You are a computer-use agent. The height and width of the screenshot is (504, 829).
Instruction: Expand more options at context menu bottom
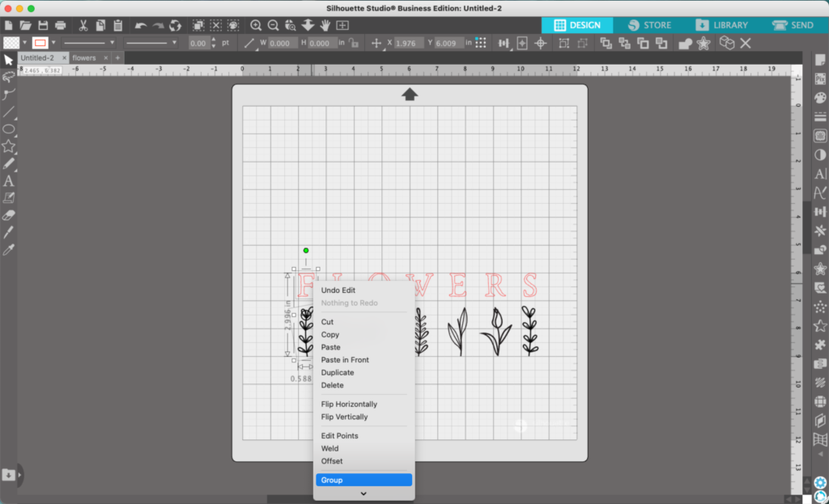[363, 493]
